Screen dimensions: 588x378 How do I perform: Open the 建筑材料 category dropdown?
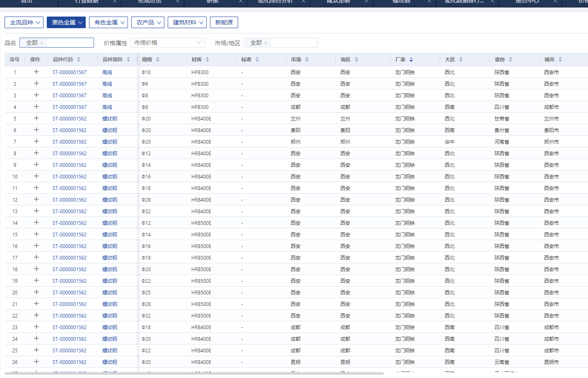click(187, 22)
